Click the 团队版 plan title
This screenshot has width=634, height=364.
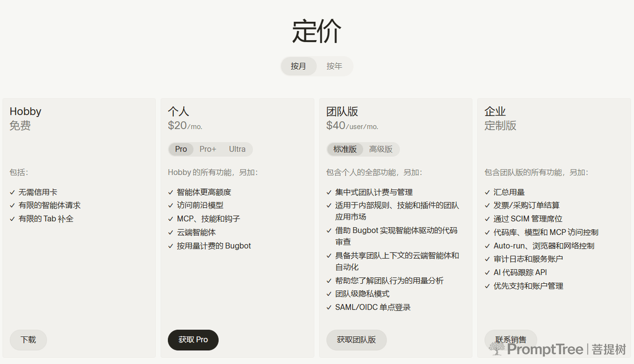tap(342, 111)
